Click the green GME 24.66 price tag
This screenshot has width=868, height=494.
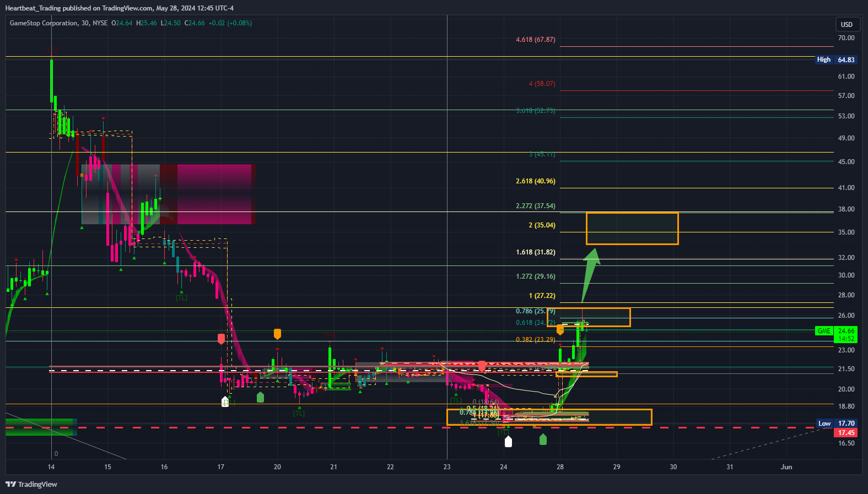(835, 331)
